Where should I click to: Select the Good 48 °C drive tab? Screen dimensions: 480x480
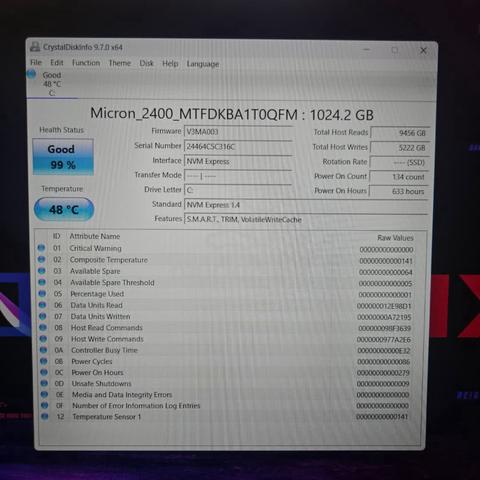coord(52,84)
